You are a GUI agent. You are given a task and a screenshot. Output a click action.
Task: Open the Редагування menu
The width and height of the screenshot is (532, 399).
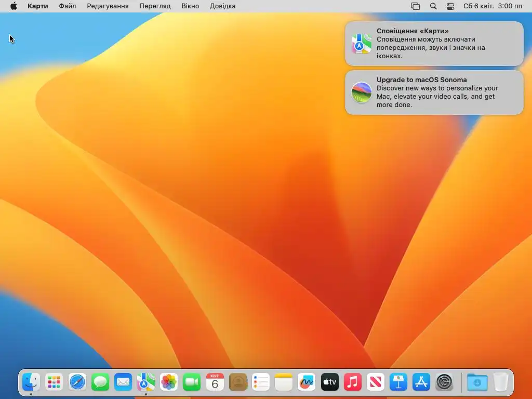pos(108,6)
